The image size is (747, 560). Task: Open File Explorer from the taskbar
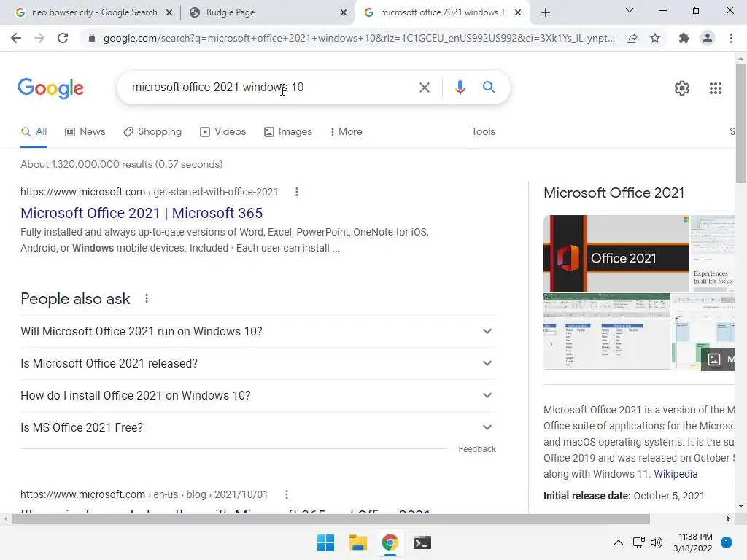click(x=357, y=542)
